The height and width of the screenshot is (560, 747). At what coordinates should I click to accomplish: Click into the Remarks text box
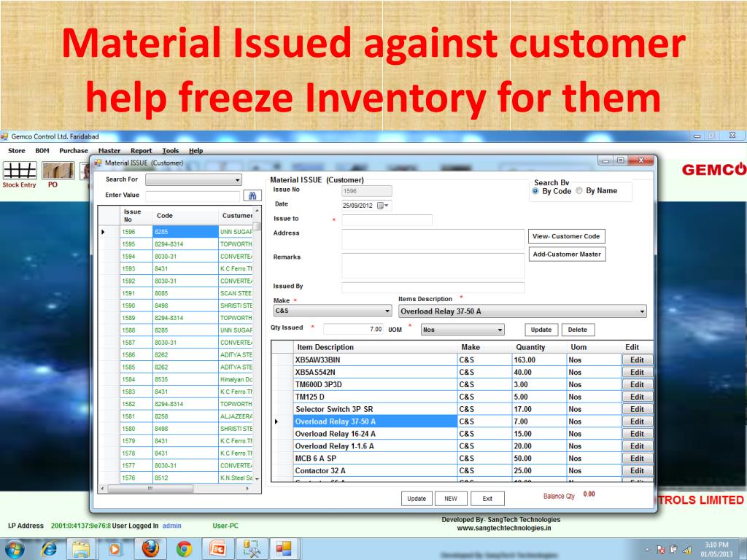click(433, 265)
